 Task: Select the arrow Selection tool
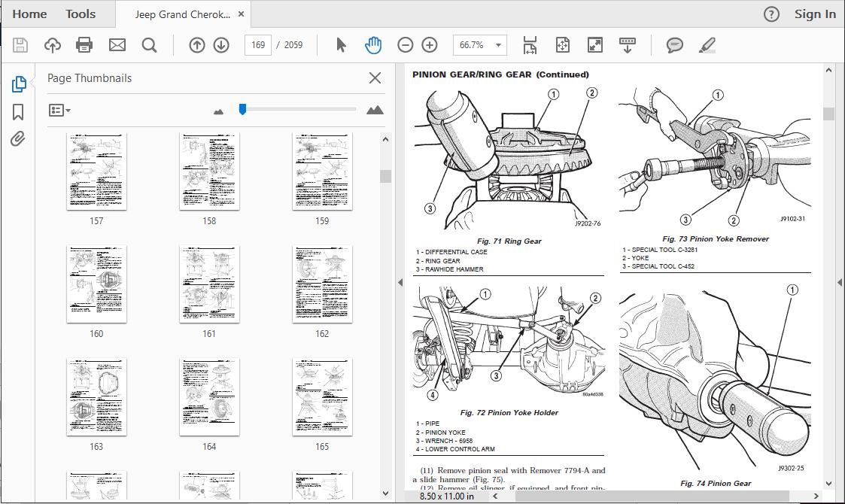[x=341, y=44]
